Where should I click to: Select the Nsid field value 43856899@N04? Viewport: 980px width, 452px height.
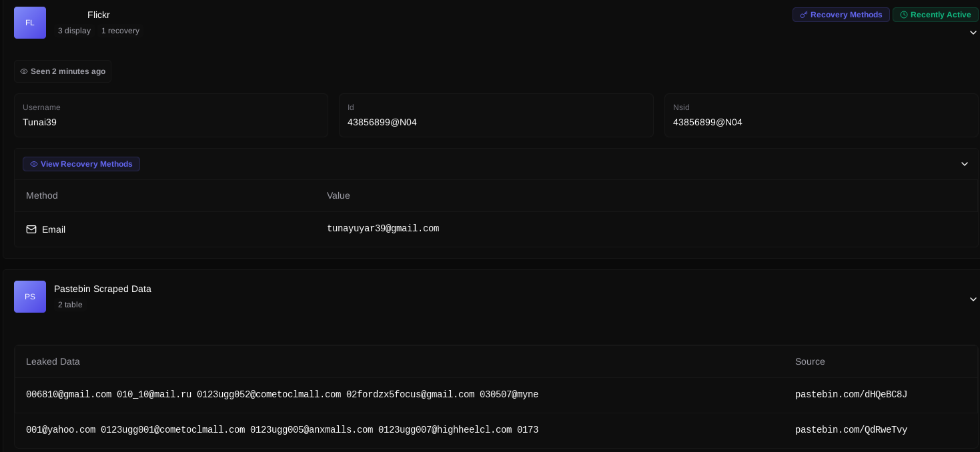click(x=708, y=122)
